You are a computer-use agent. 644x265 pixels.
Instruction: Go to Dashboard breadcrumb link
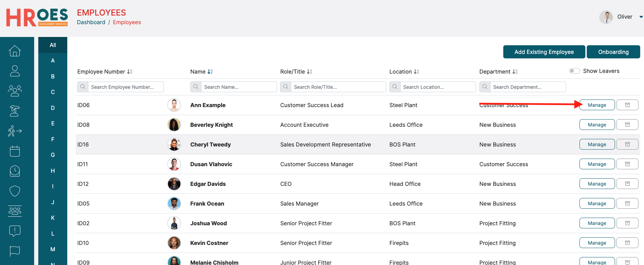coord(91,22)
